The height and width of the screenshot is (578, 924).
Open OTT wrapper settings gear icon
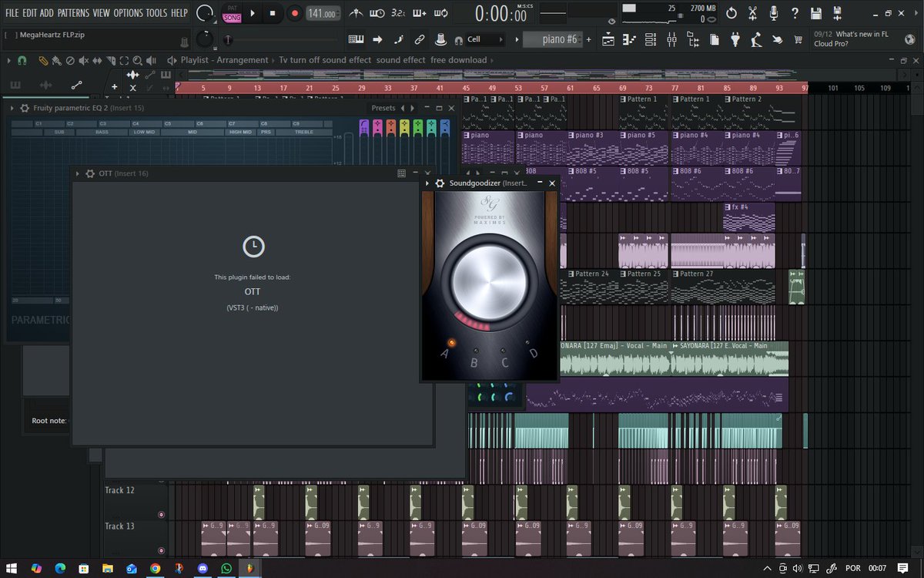(91, 173)
